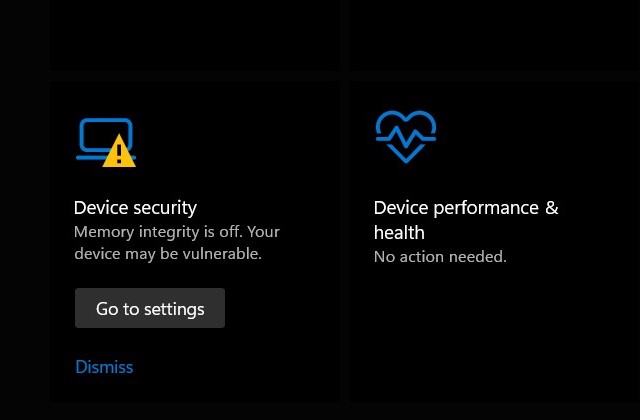This screenshot has width=640, height=420.
Task: Select the partially visible tile above Device performance
Action: tap(495, 36)
